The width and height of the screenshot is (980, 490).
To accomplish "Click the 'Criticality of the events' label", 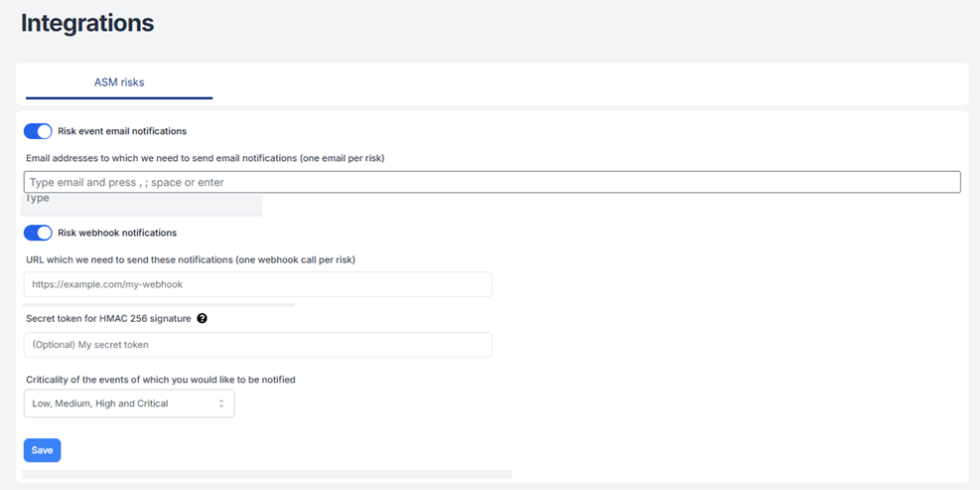I will coord(161,380).
